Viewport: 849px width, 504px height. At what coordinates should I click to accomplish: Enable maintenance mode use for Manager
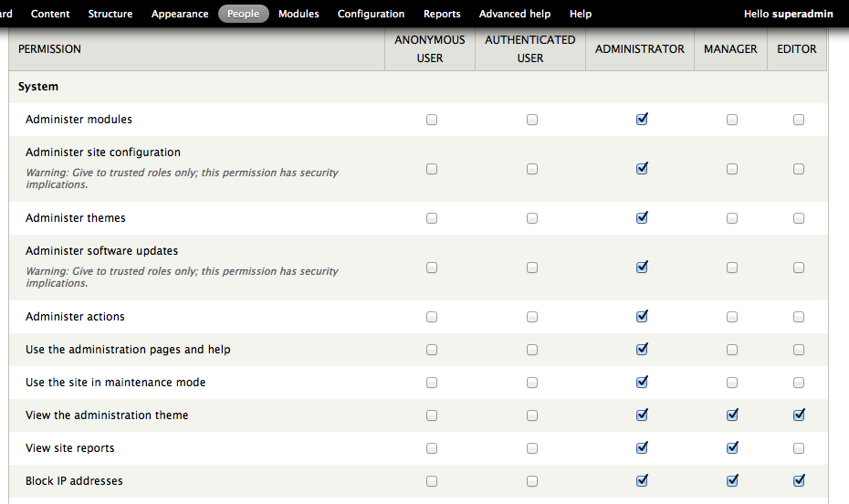pos(732,383)
